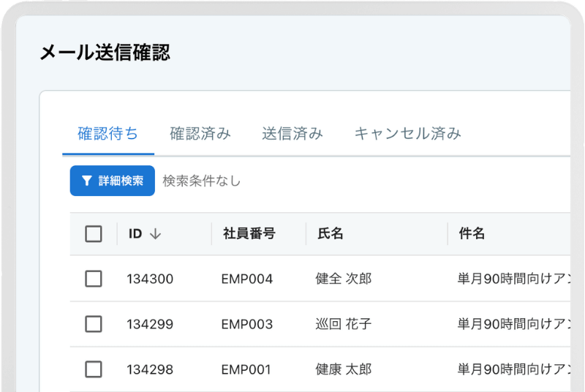
Task: Click employee number EMP003
Action: point(247,324)
